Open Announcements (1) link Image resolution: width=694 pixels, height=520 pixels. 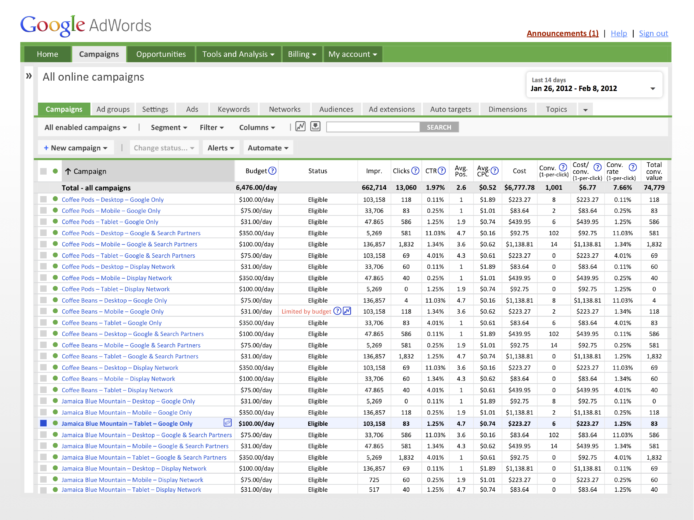[562, 33]
